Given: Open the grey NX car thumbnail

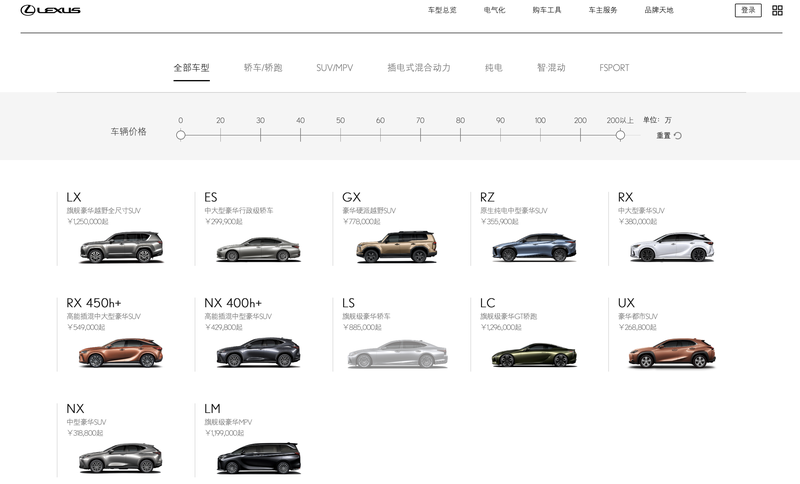Looking at the screenshot, I should (x=121, y=458).
